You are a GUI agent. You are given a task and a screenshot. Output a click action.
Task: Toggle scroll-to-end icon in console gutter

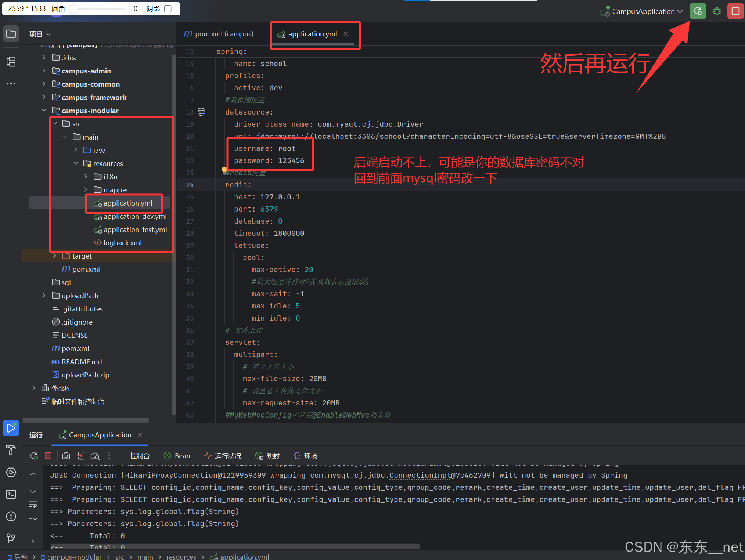pyautogui.click(x=33, y=519)
